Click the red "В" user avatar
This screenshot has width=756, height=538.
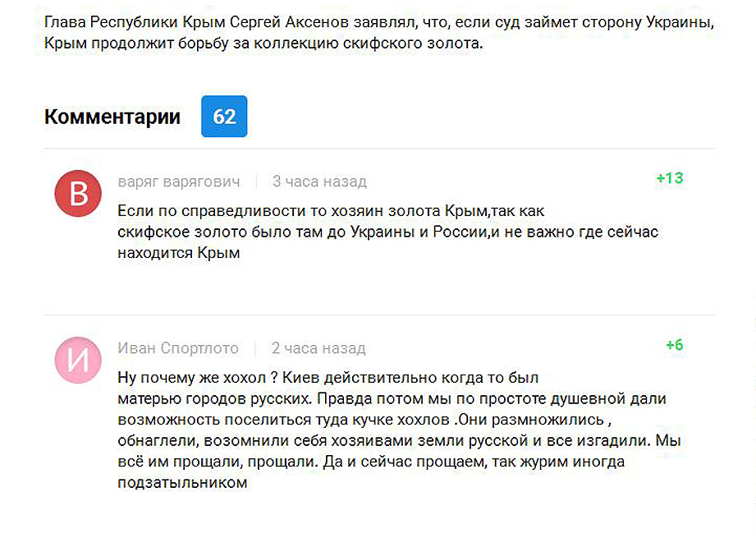pos(77,195)
